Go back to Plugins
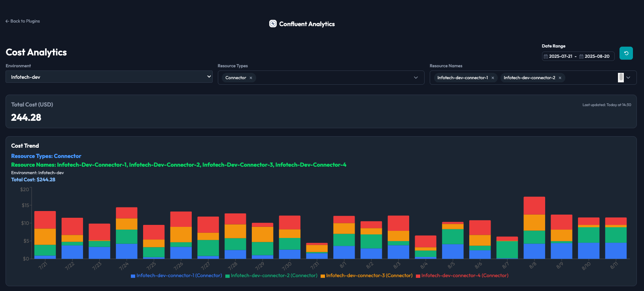Screen dimensions: 644x291 (23, 21)
